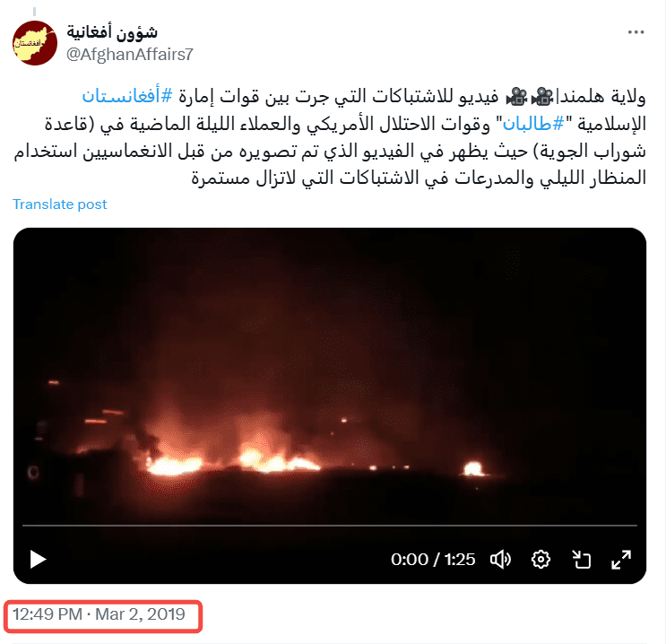Mute the video volume speaker icon
The width and height of the screenshot is (666, 644).
pos(500,559)
